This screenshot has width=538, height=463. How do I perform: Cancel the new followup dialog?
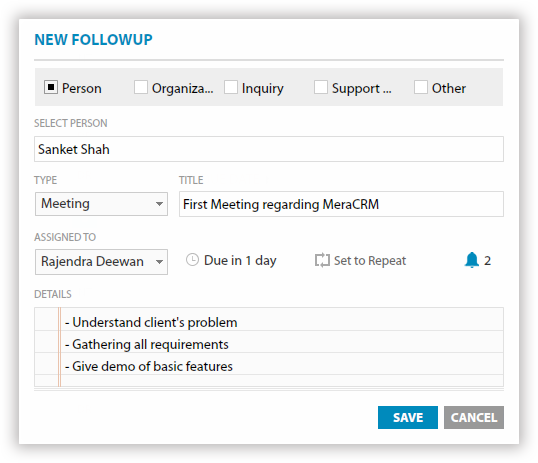(x=473, y=417)
